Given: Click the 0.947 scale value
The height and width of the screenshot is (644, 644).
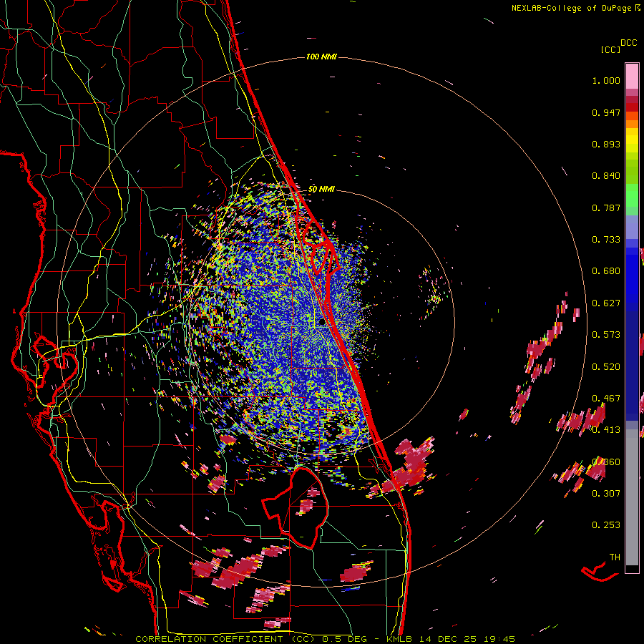Looking at the screenshot, I should click(606, 112).
